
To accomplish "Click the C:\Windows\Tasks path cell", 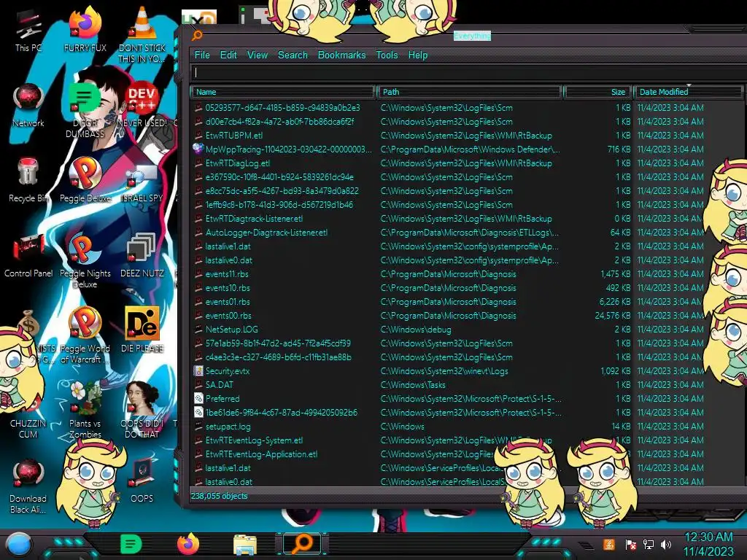I will pyautogui.click(x=413, y=385).
